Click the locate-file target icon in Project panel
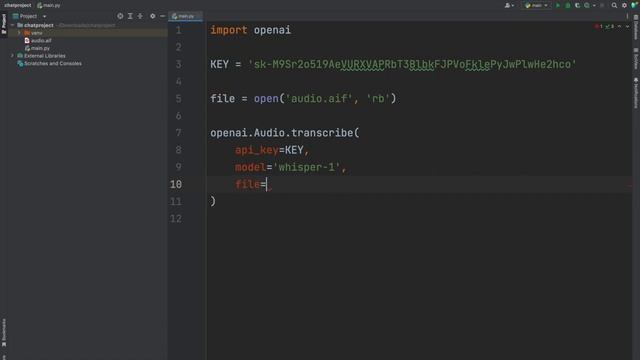 pyautogui.click(x=120, y=16)
